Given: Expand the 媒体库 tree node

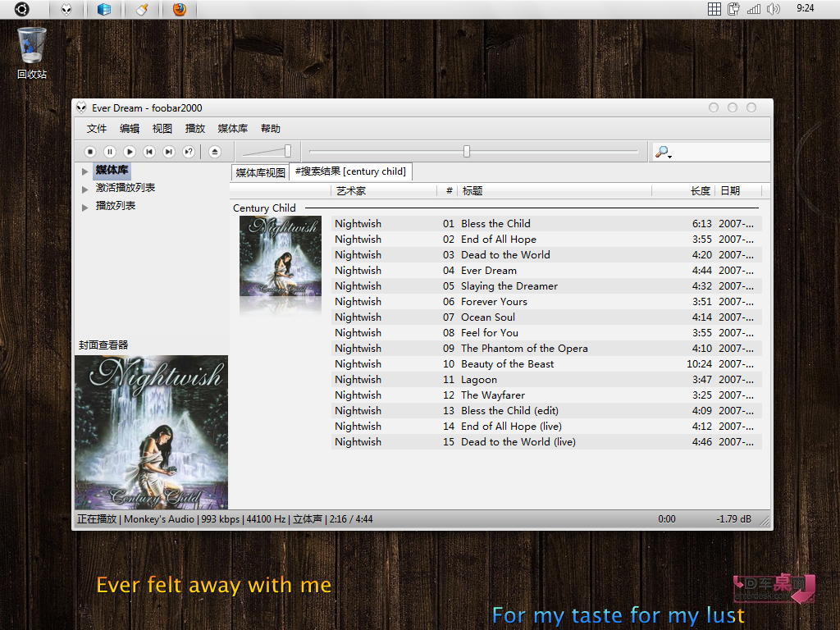Looking at the screenshot, I should 84,171.
